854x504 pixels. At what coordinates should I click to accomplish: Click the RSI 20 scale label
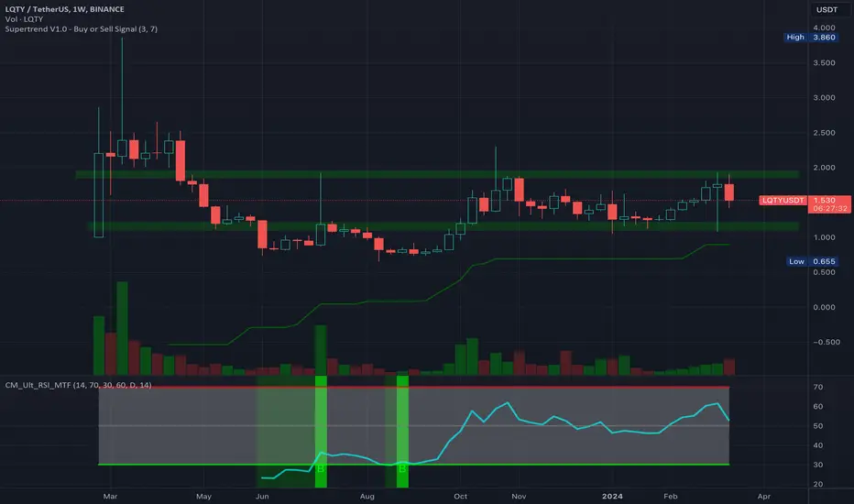pos(817,484)
